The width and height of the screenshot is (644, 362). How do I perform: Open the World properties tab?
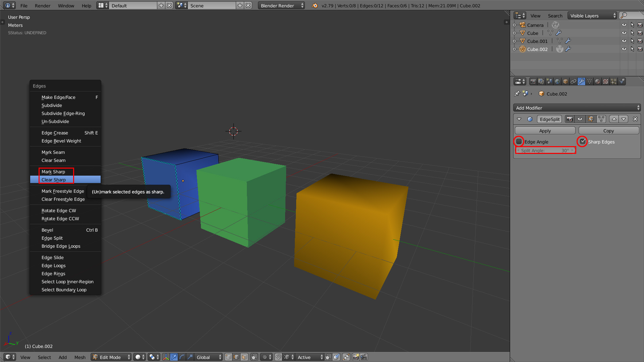click(x=557, y=81)
